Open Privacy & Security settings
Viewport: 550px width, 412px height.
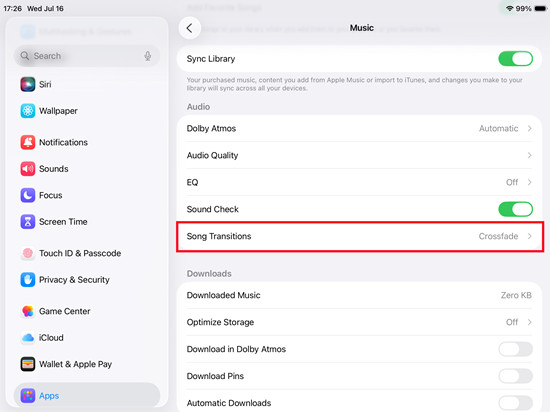[87, 280]
